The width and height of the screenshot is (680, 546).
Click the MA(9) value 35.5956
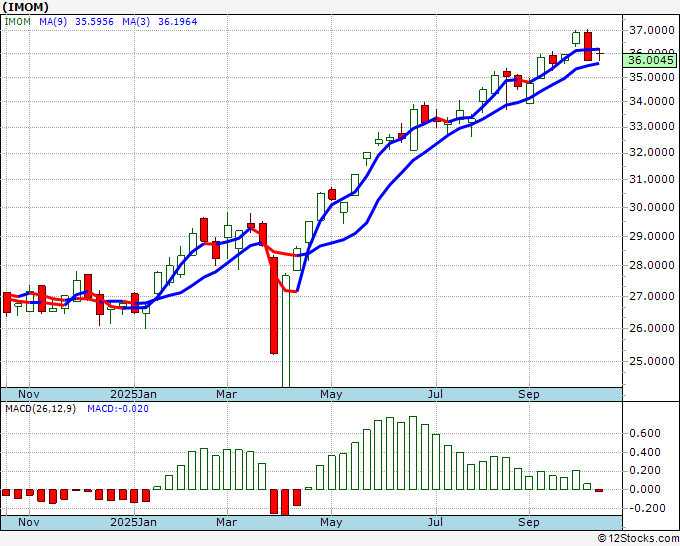click(x=94, y=21)
